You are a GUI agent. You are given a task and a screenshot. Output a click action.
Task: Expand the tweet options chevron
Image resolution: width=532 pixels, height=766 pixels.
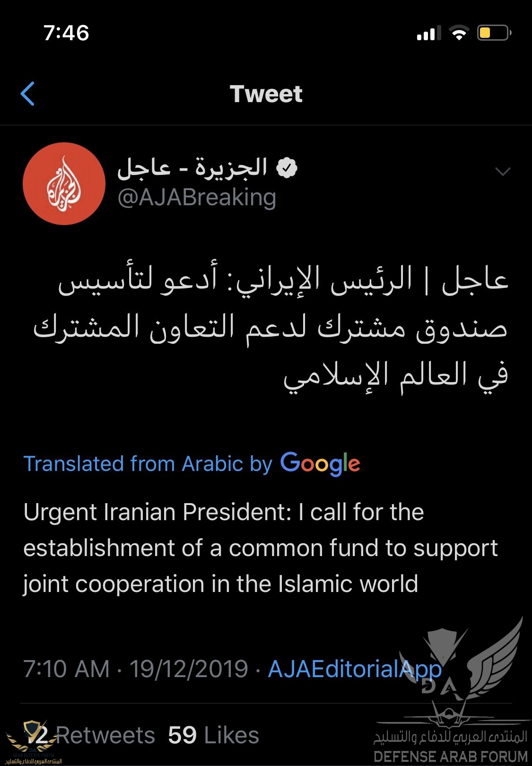(502, 171)
